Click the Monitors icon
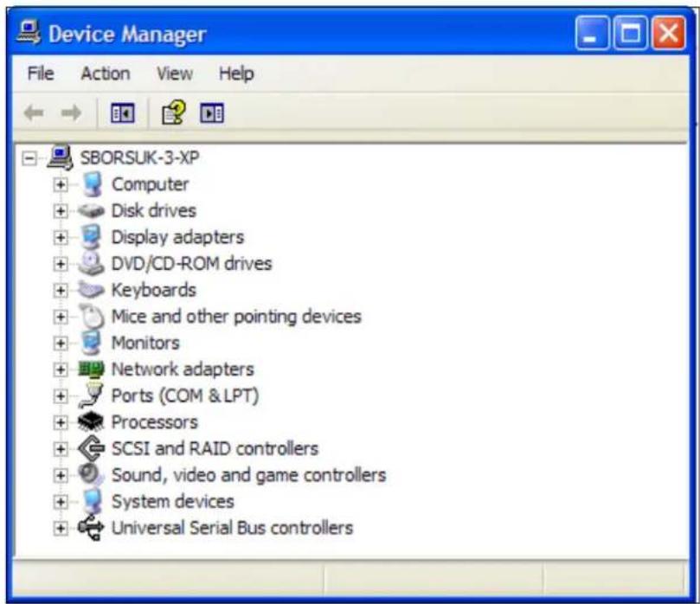700x604 pixels. 92,343
